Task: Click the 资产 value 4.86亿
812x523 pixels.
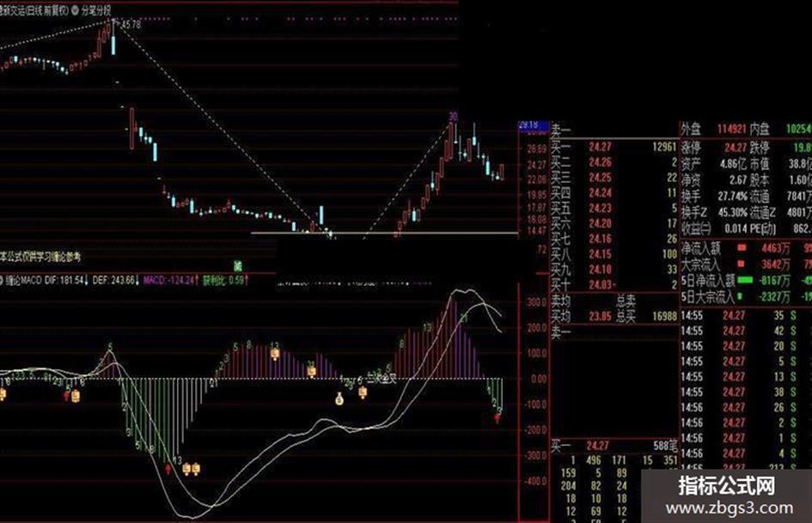Action: tap(733, 164)
